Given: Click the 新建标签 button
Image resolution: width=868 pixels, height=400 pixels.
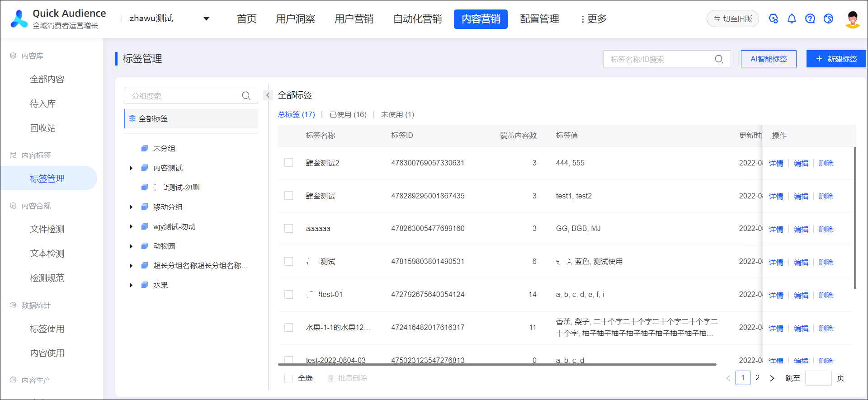Looking at the screenshot, I should point(836,59).
